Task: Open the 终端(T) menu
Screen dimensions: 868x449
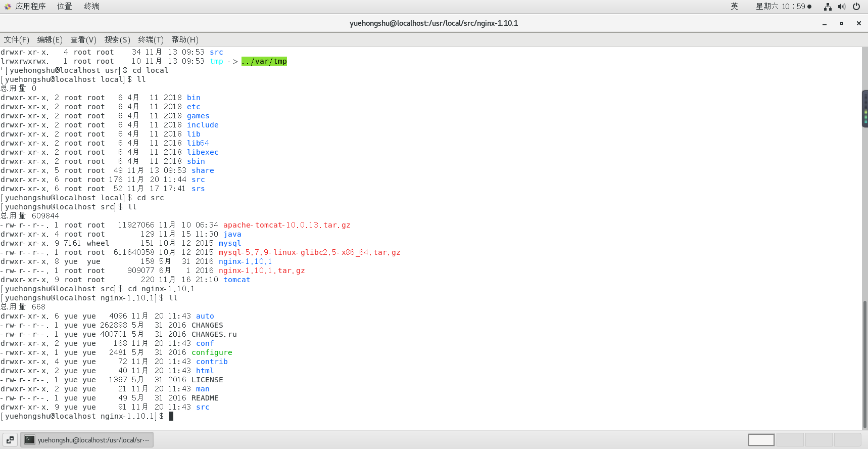Action: pos(151,39)
